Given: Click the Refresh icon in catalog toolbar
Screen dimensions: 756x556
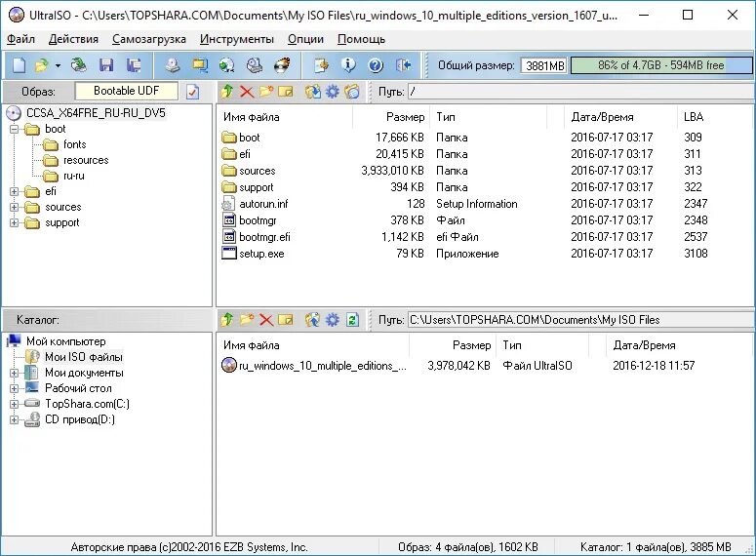Looking at the screenshot, I should tap(352, 319).
